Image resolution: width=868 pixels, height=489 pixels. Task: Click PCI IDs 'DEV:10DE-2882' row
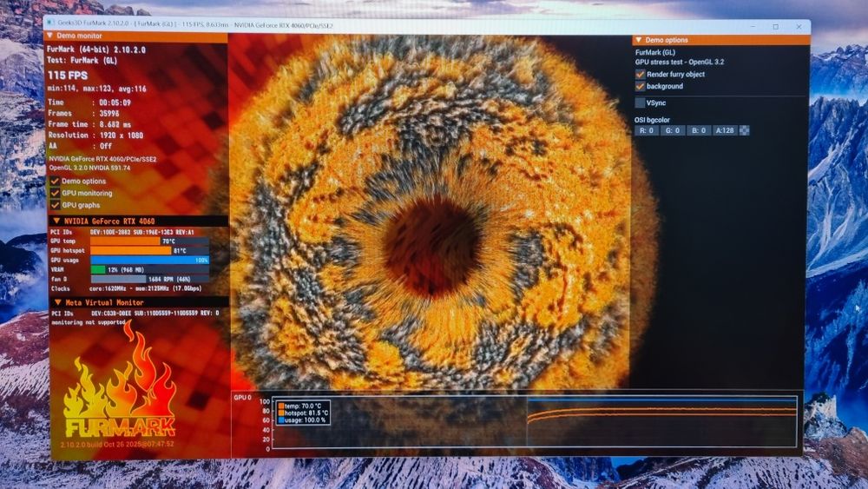click(122, 232)
